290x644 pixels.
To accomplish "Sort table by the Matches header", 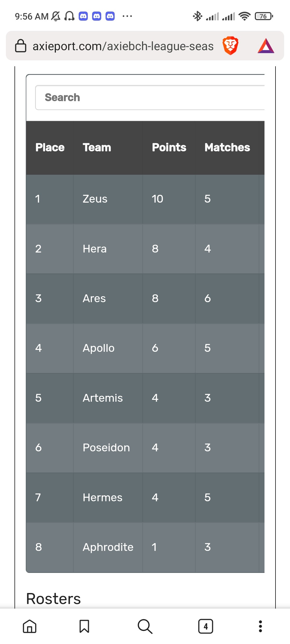I will pyautogui.click(x=227, y=148).
